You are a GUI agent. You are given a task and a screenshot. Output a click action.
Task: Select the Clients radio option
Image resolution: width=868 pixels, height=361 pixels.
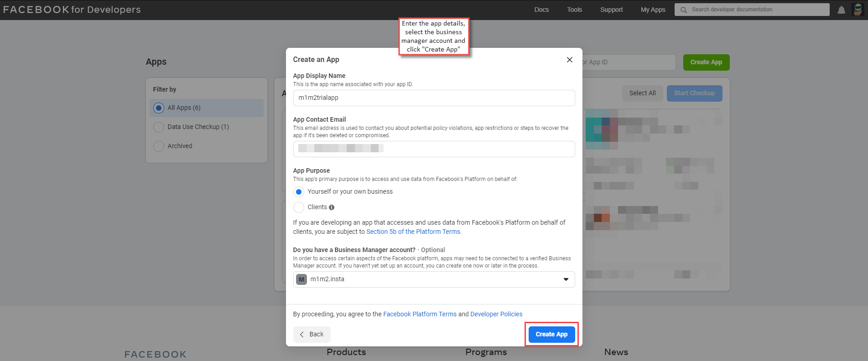(298, 207)
